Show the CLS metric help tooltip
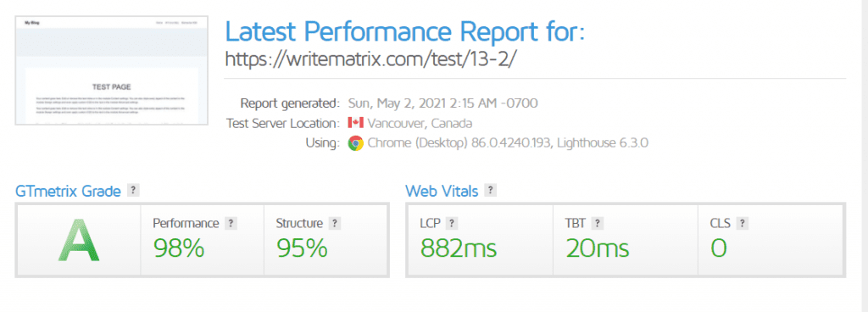This screenshot has width=868, height=312. point(743,224)
